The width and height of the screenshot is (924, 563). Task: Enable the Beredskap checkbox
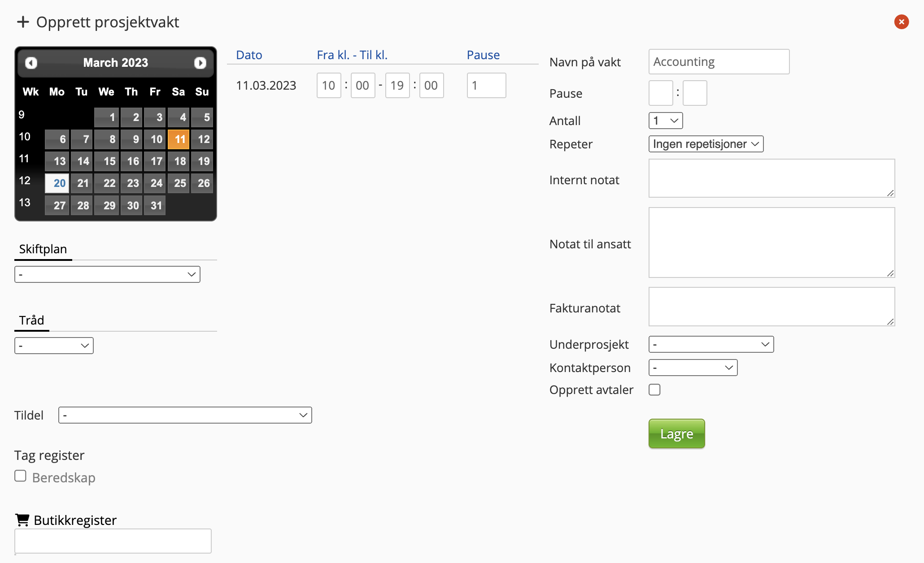point(20,476)
